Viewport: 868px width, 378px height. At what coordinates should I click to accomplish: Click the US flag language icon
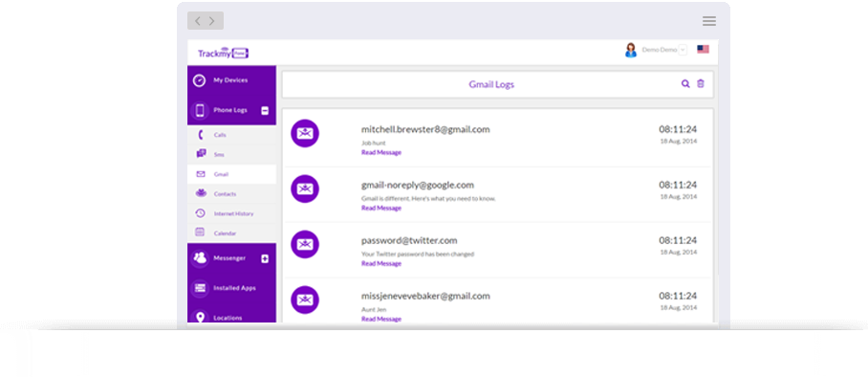pos(703,50)
